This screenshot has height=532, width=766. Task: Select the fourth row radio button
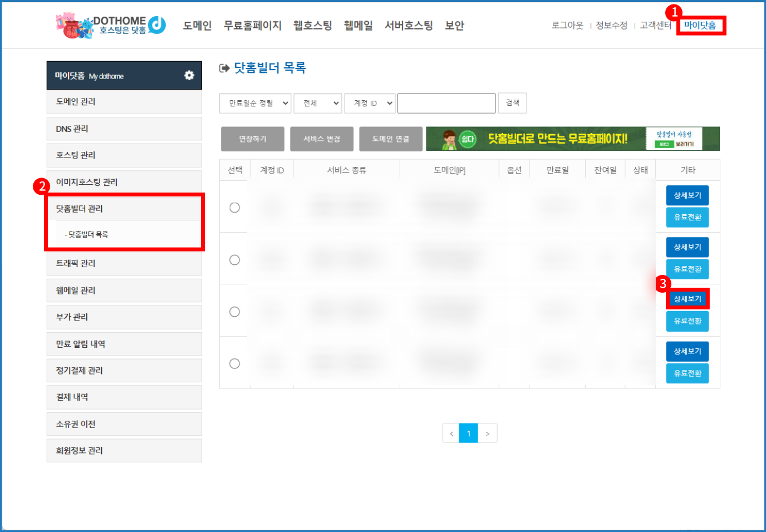(x=235, y=363)
